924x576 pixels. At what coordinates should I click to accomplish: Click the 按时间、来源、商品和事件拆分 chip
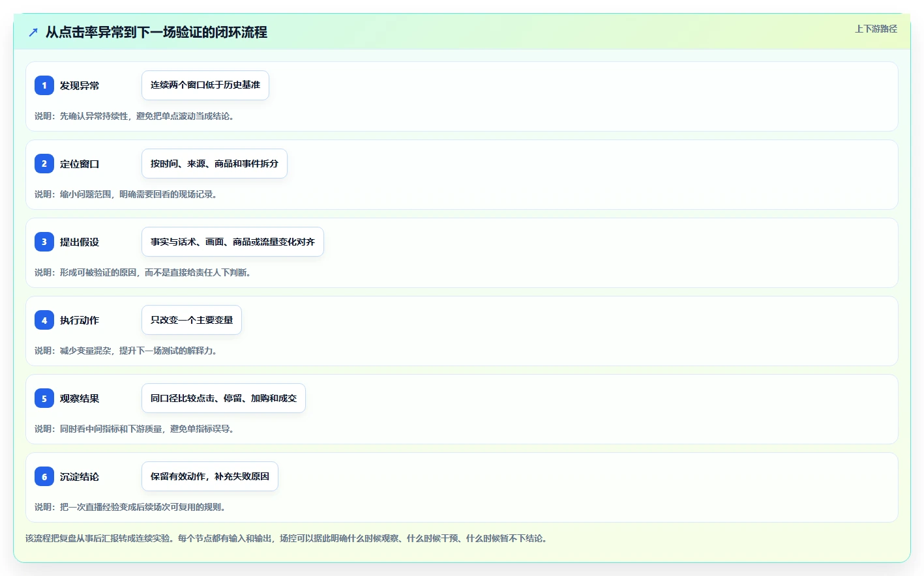(215, 164)
